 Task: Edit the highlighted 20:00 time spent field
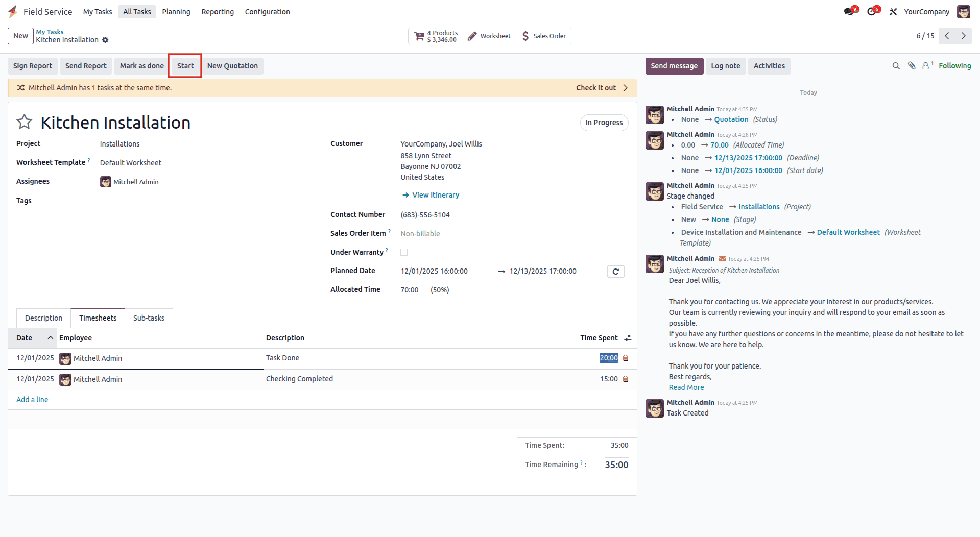tap(608, 358)
